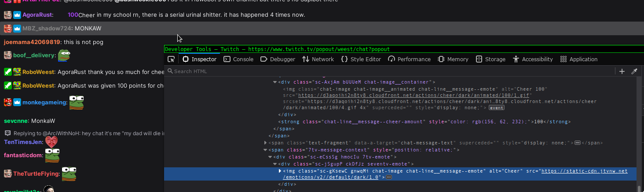Click the frog emote from fantasticdom
The image size is (644, 192).
point(52,155)
